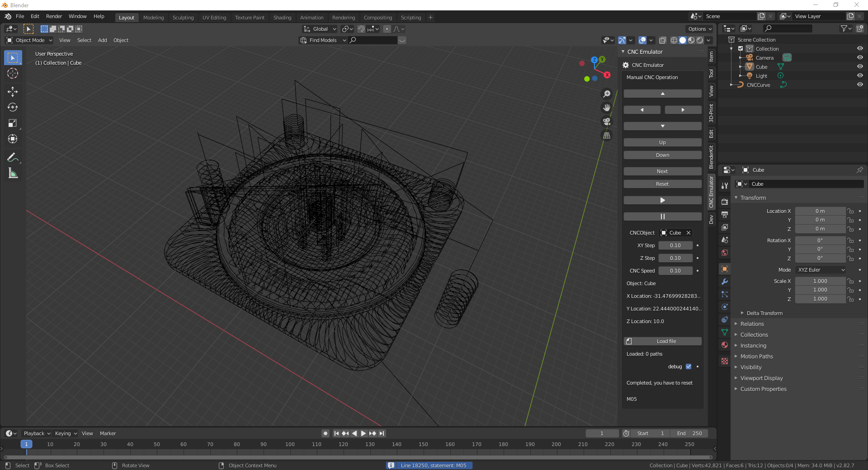Open the Modifier Properties wrench tab
This screenshot has height=470, width=868.
point(725,282)
